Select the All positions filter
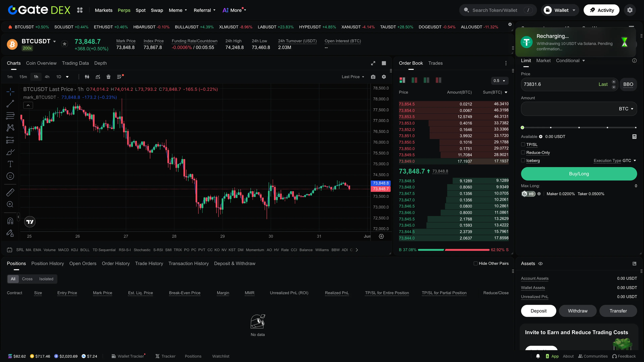Image resolution: width=644 pixels, height=362 pixels. coord(13,279)
